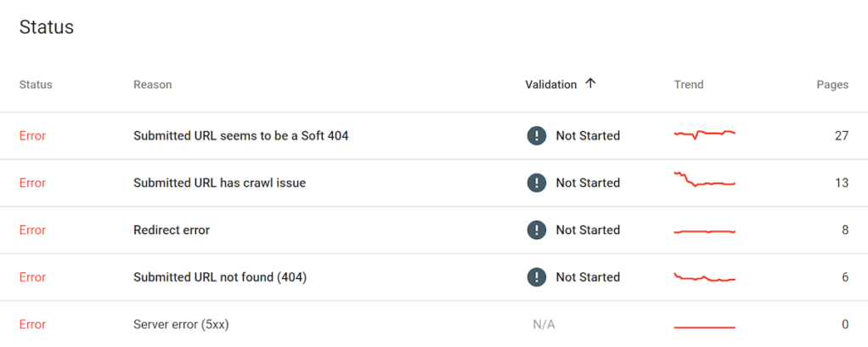Sort by the Validation column header
Screen dimensions: 868x347
(x=551, y=85)
